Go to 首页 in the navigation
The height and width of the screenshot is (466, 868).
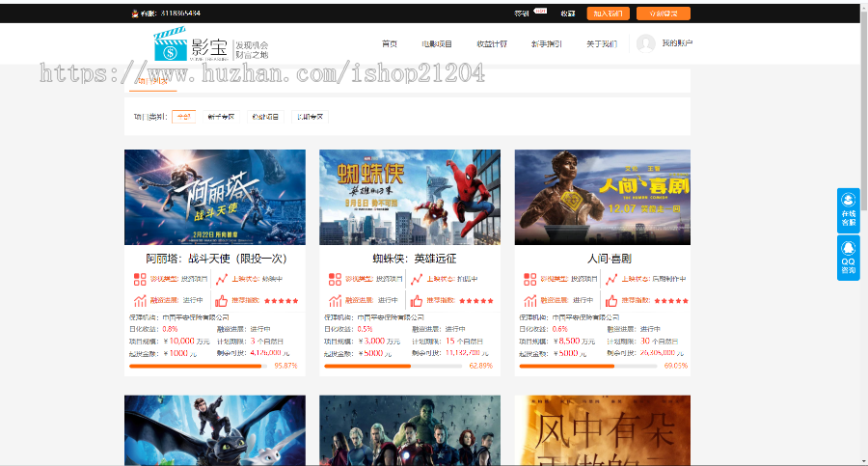tap(390, 43)
